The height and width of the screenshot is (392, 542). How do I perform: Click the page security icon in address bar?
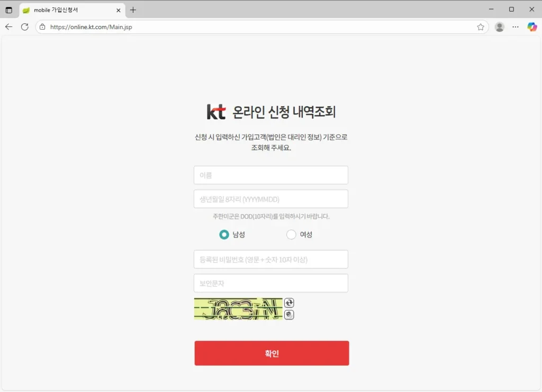(42, 27)
